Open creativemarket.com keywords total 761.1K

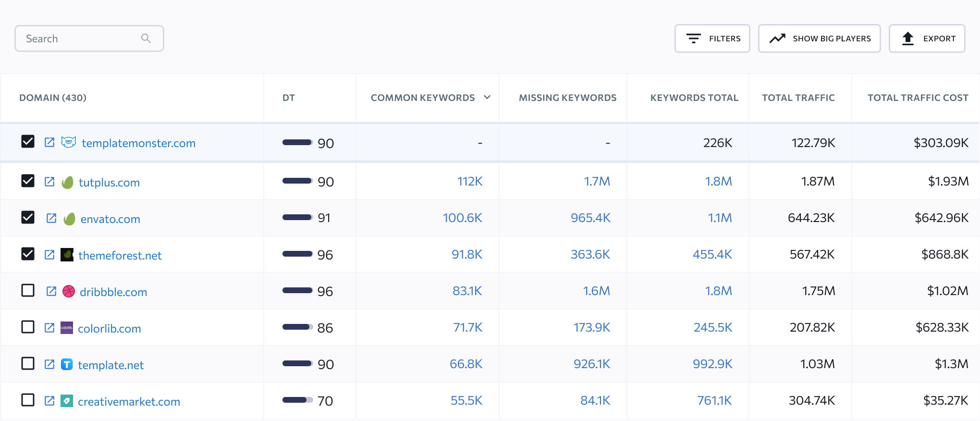tap(715, 400)
